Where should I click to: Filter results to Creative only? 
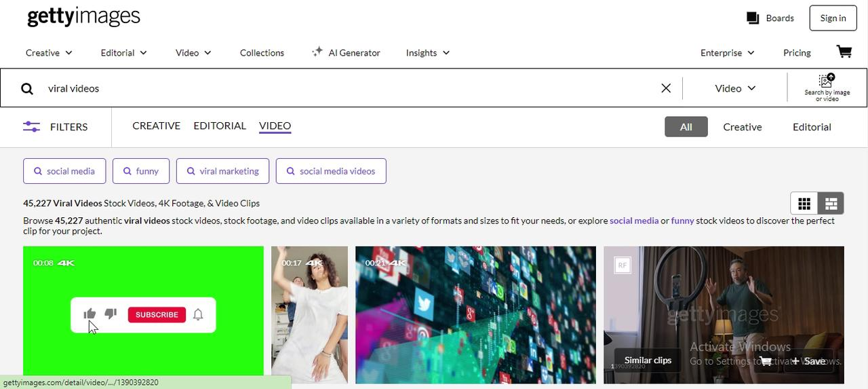pos(743,127)
